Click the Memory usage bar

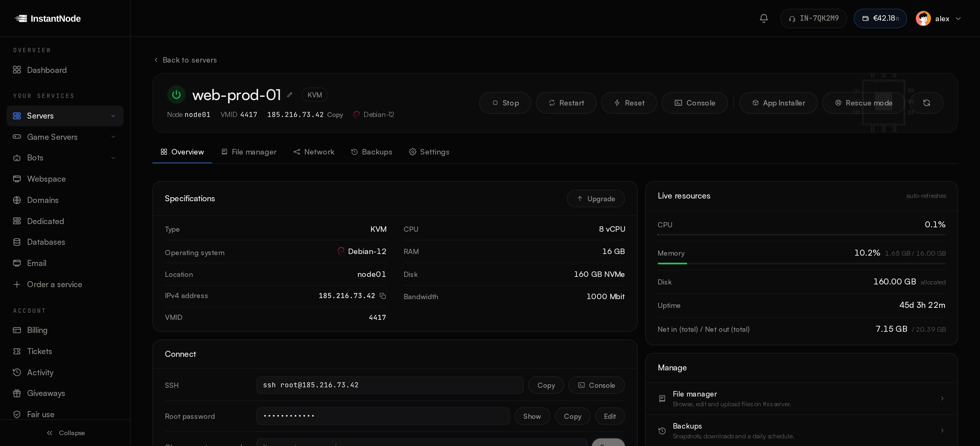coord(801,263)
